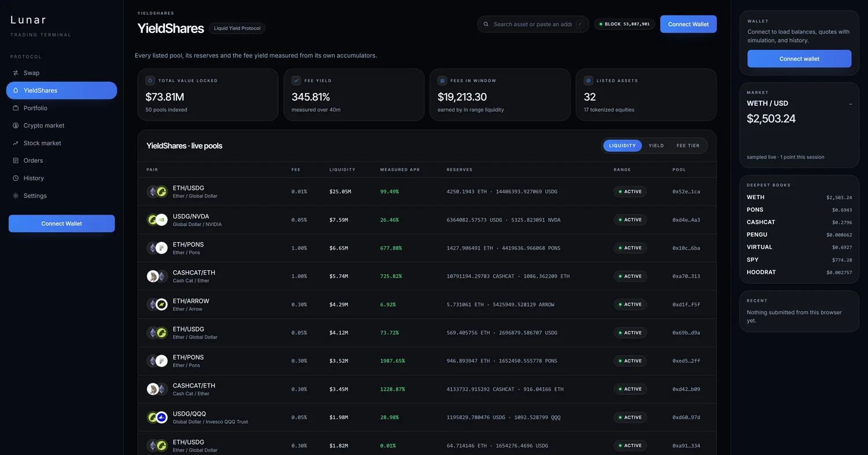Viewport: 868px width, 455px height.
Task: Click the SPY row in Deepest Books
Action: tap(799, 259)
